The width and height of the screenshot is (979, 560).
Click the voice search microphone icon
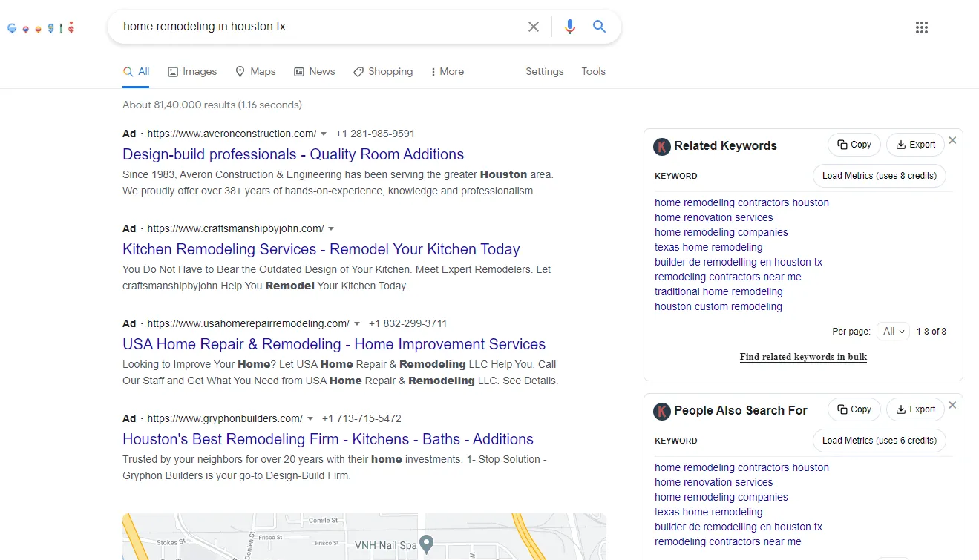[x=569, y=27]
